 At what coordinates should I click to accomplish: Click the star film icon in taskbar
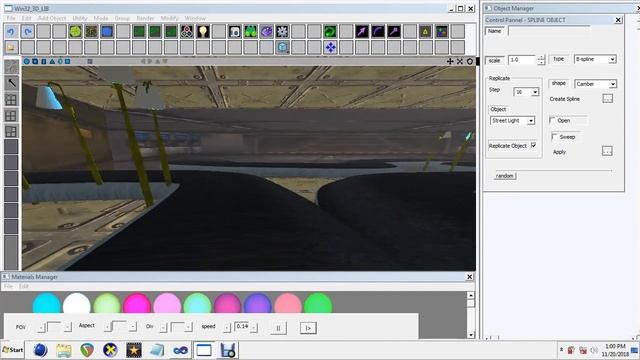(134, 350)
